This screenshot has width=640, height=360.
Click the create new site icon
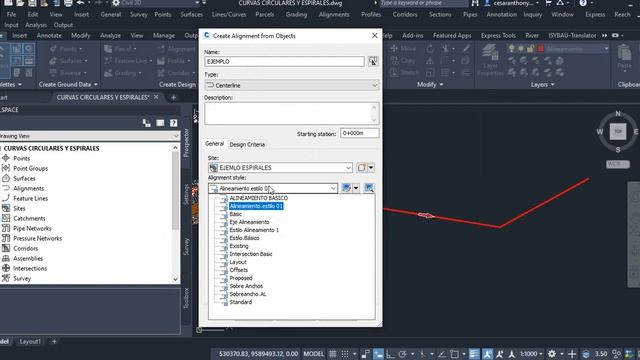tap(361, 168)
